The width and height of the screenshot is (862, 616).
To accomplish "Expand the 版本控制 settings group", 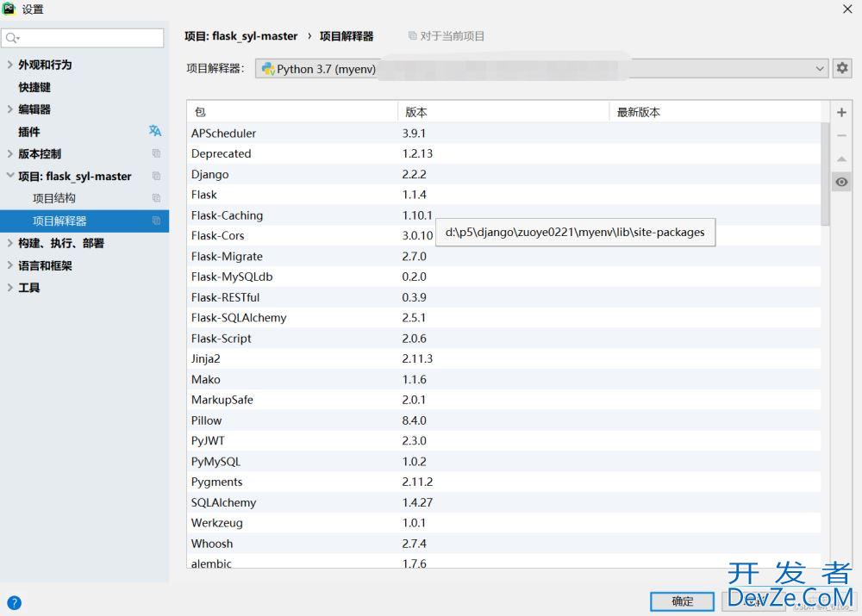I will [9, 153].
